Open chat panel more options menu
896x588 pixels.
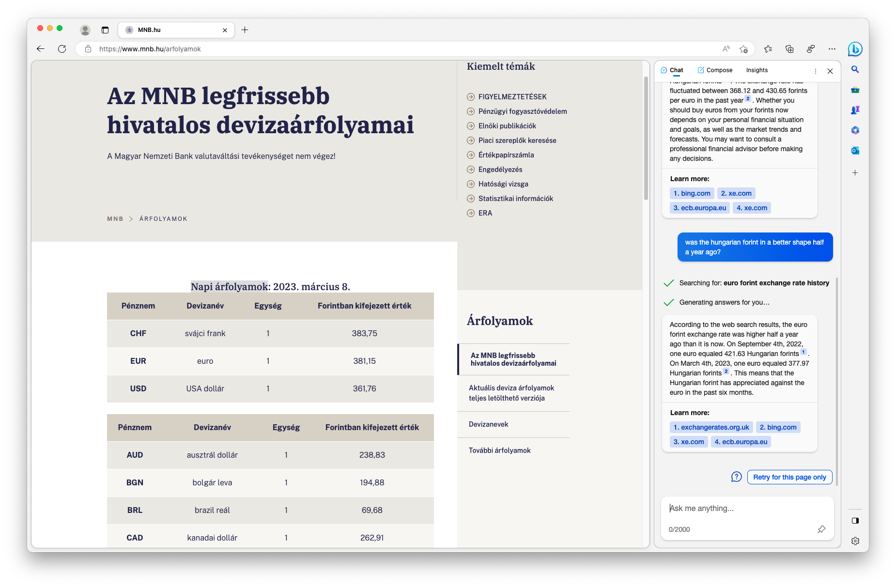pyautogui.click(x=816, y=71)
